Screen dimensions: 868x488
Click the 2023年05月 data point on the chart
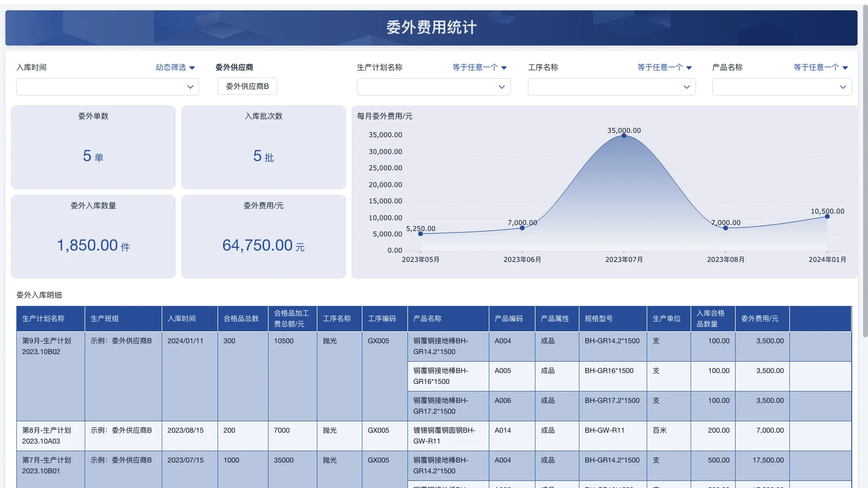coord(420,234)
